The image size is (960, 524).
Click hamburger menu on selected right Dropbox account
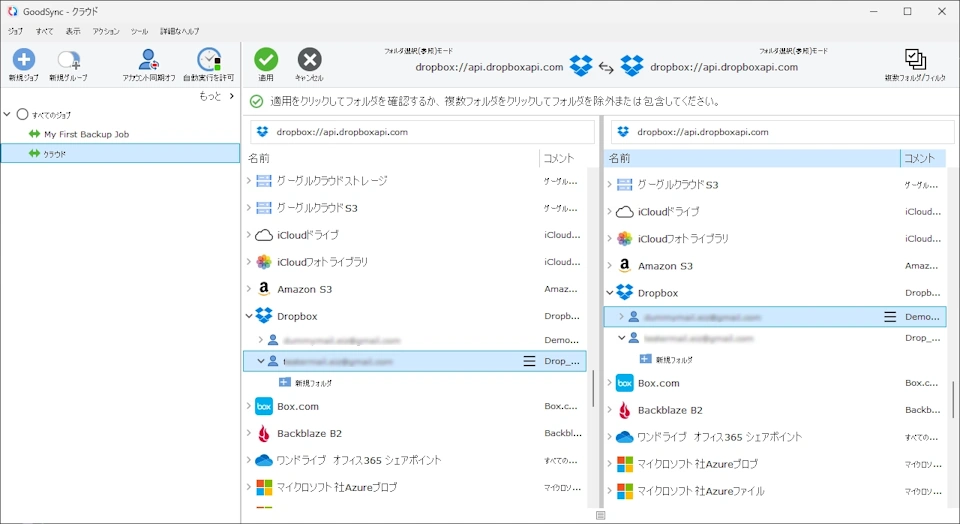coord(890,316)
